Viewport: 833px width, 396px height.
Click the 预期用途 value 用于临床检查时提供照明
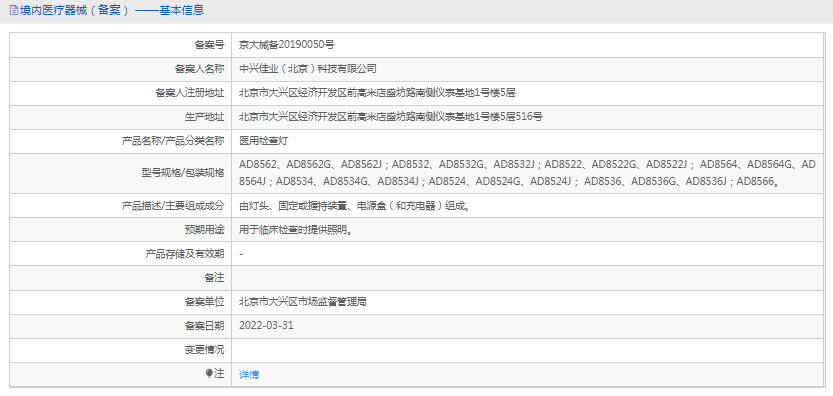pos(296,230)
